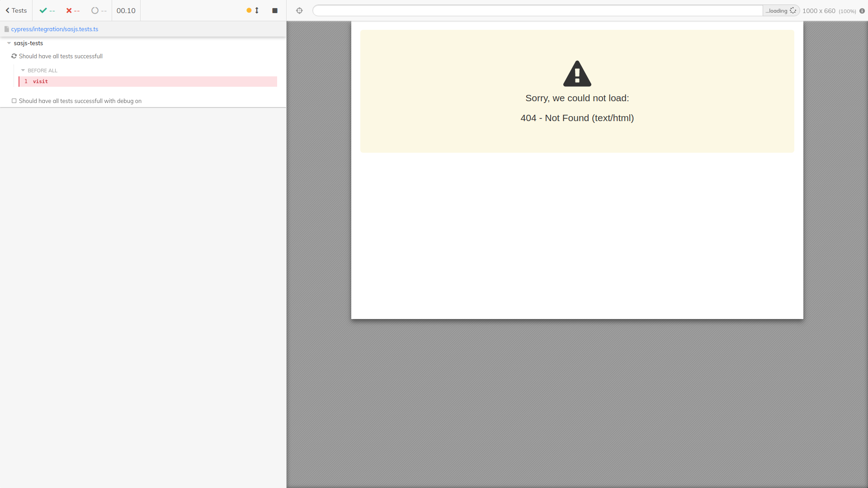Select the failed visit command row

pos(147,81)
